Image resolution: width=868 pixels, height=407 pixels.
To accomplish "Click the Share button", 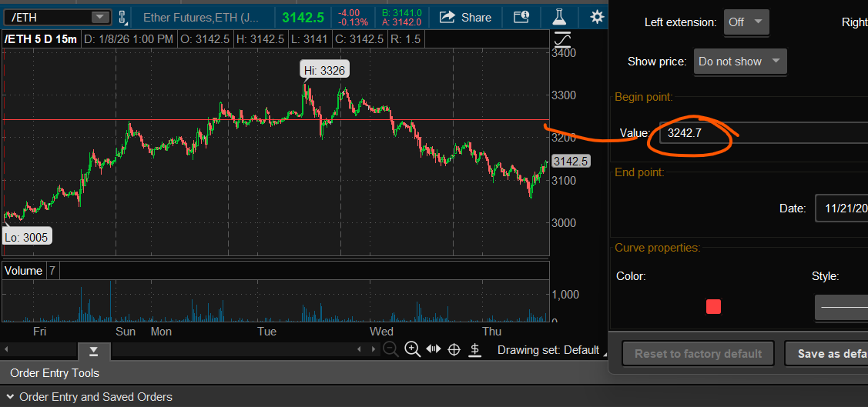I will click(465, 17).
